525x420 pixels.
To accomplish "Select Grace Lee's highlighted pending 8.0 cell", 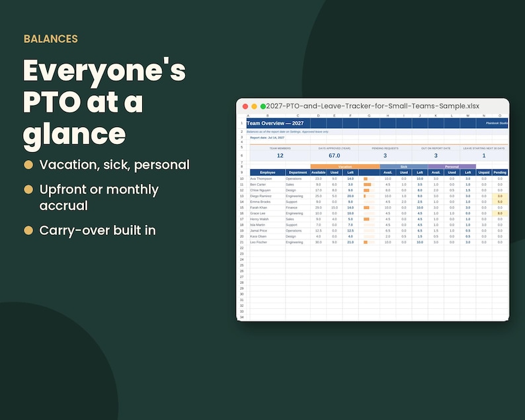I will tap(500, 214).
